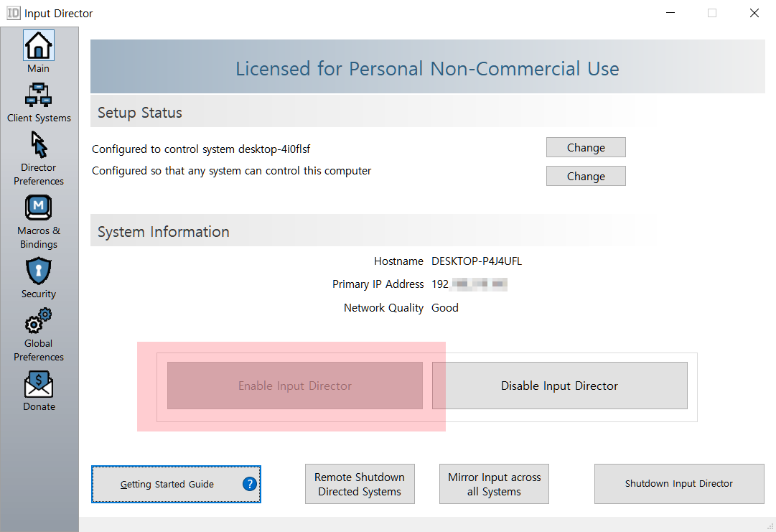This screenshot has height=532, width=776.
Task: Click Change for controlled system desktop-4i0flsf
Action: 586,147
